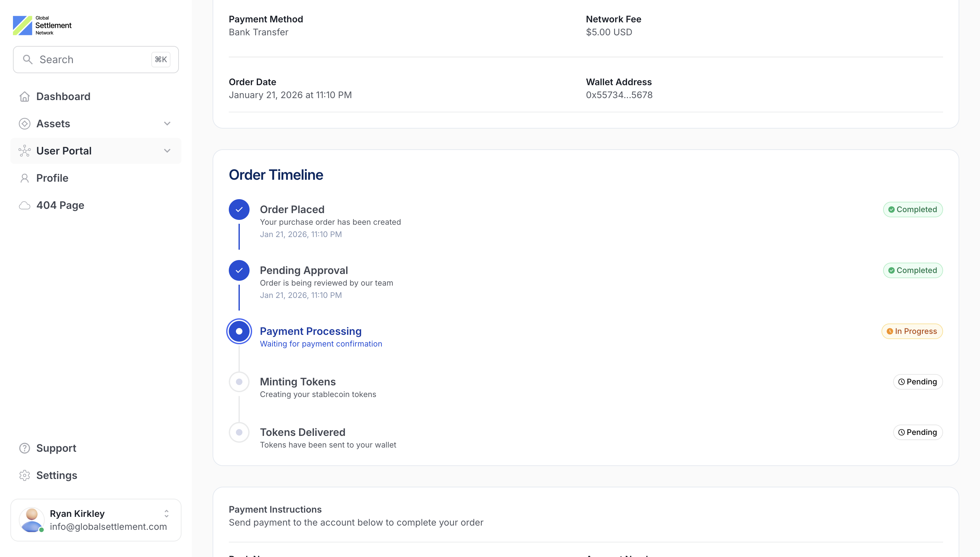Expand the Assets section

pos(167,123)
